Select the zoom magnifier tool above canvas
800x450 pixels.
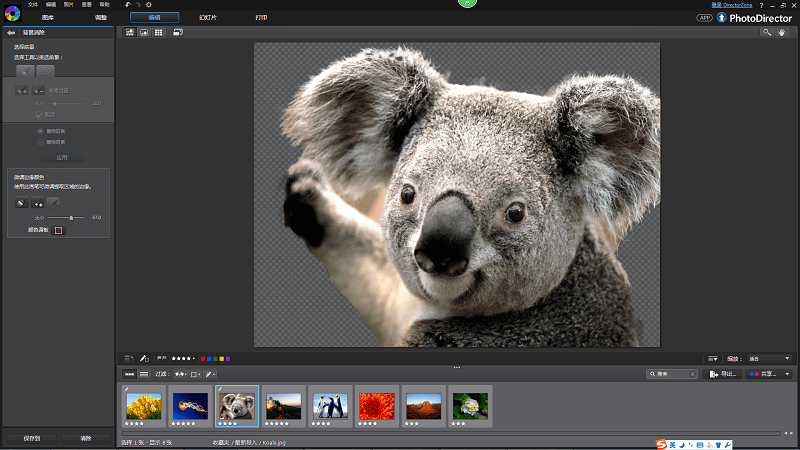point(767,33)
